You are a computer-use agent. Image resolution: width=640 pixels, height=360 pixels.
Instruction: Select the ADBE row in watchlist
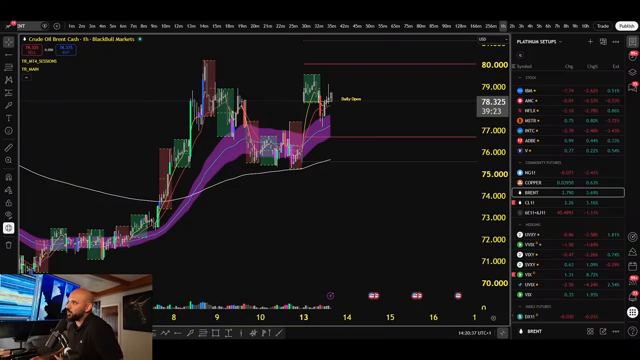[568, 141]
